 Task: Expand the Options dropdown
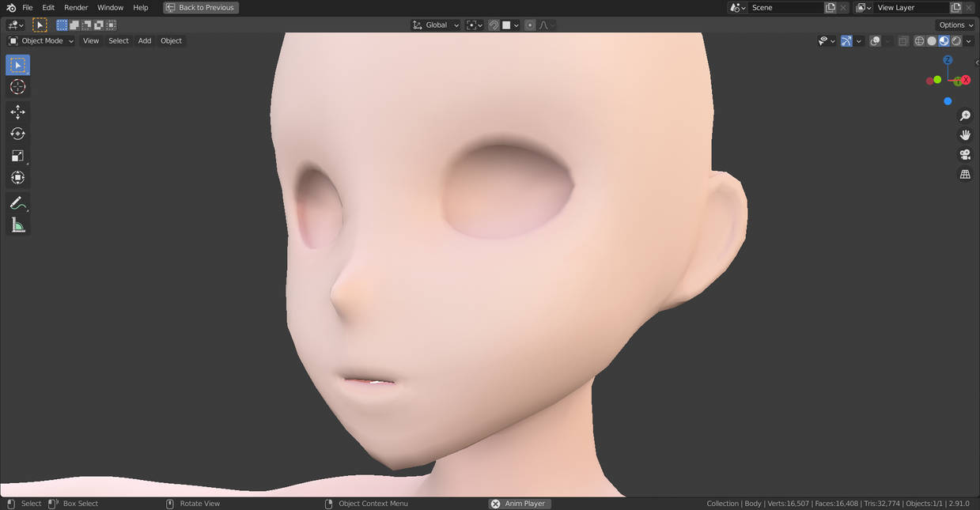pyautogui.click(x=955, y=25)
